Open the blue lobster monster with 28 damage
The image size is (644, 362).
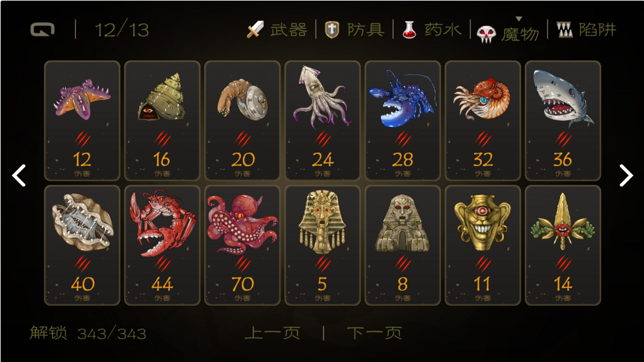[x=403, y=121]
